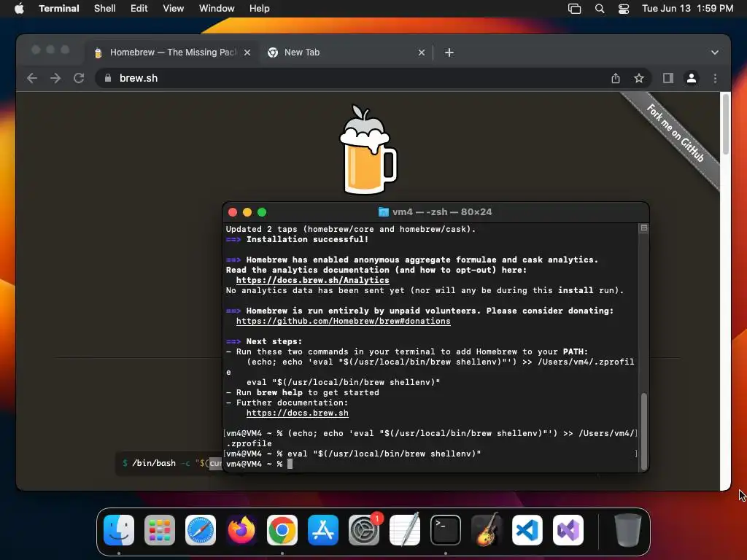Open the Terminal application menu
Screen dimensions: 747x560
(x=58, y=9)
